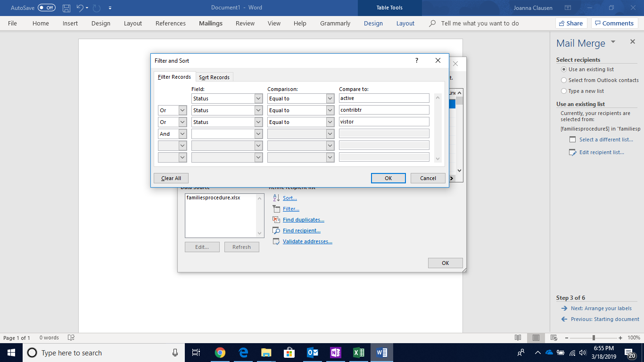Click the Find recipient... link
Screen dimensions: 644x362
(302, 230)
